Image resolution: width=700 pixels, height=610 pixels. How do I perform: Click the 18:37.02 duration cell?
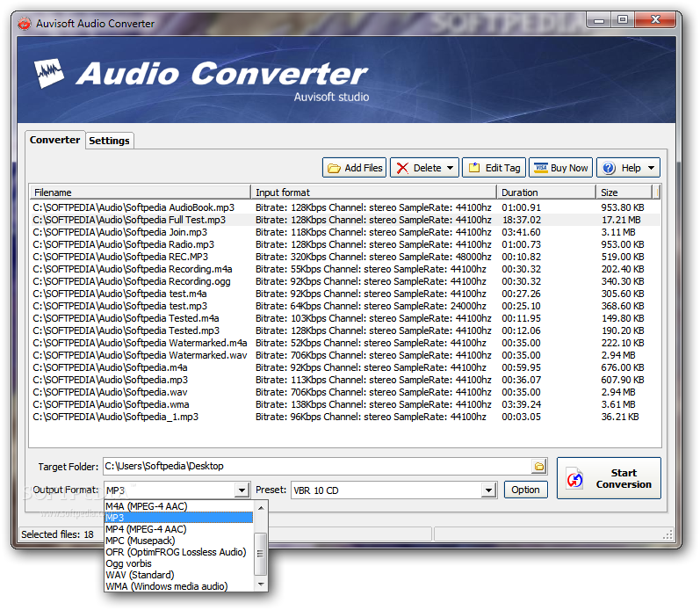point(521,220)
